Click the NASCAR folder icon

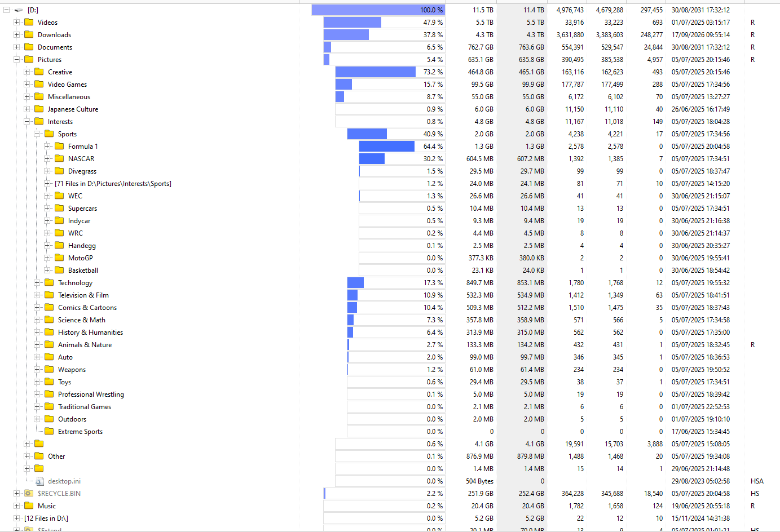pos(59,159)
